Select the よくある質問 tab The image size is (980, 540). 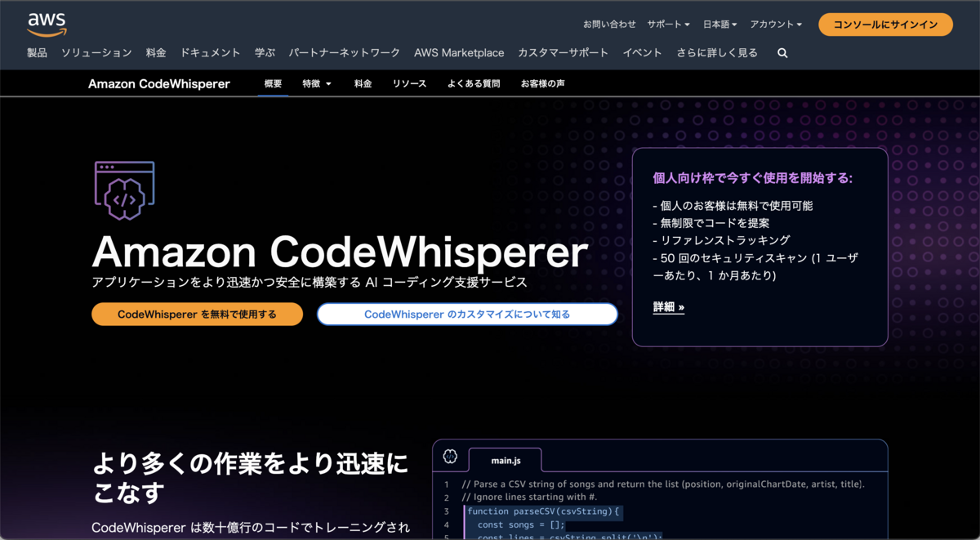pyautogui.click(x=474, y=83)
